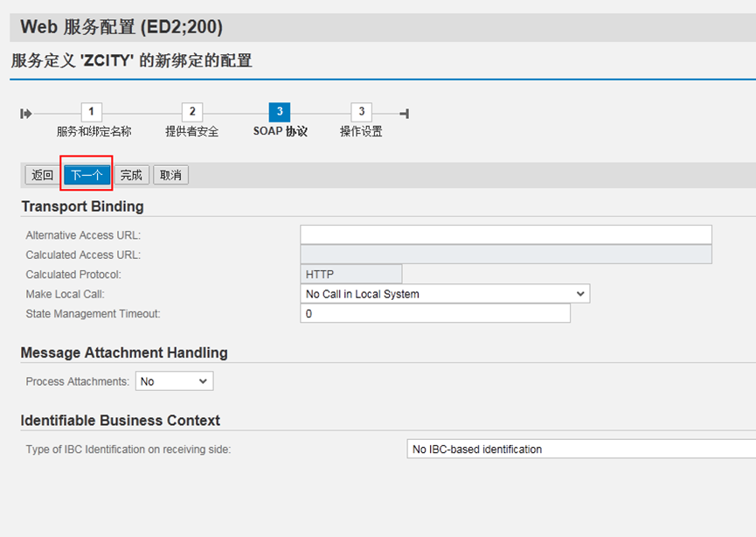
Task: Click the Calculated Protocol HTTP field
Action: [x=350, y=275]
